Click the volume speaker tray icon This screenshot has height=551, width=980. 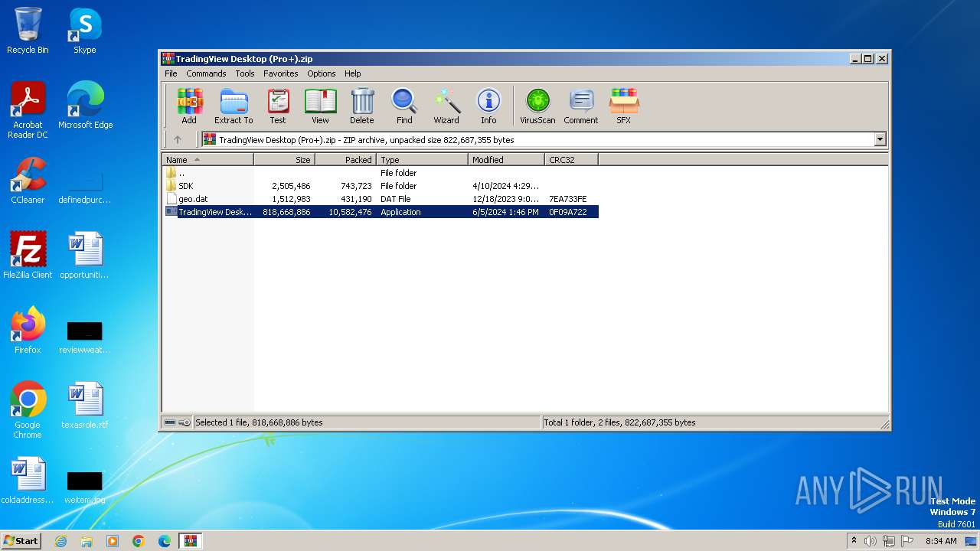(x=870, y=541)
